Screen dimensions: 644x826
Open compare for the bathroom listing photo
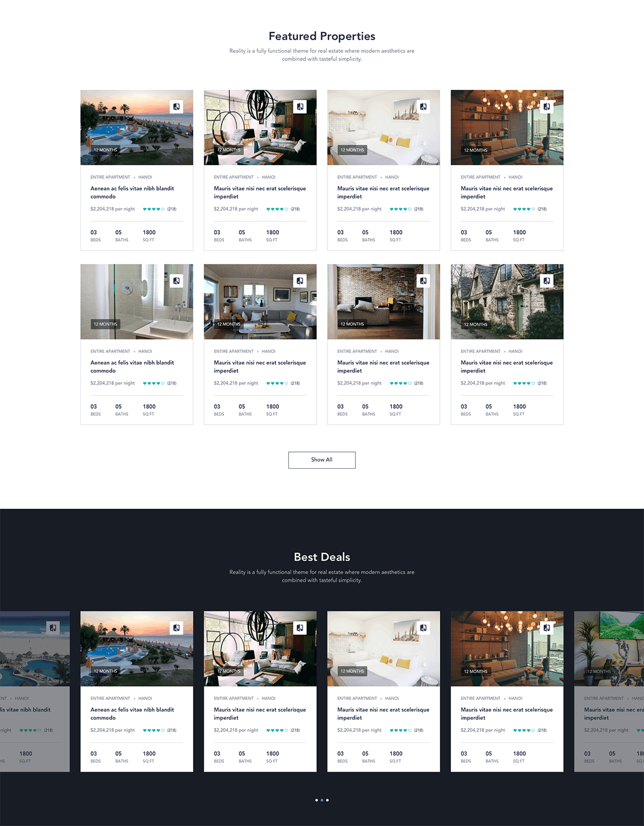click(x=176, y=280)
